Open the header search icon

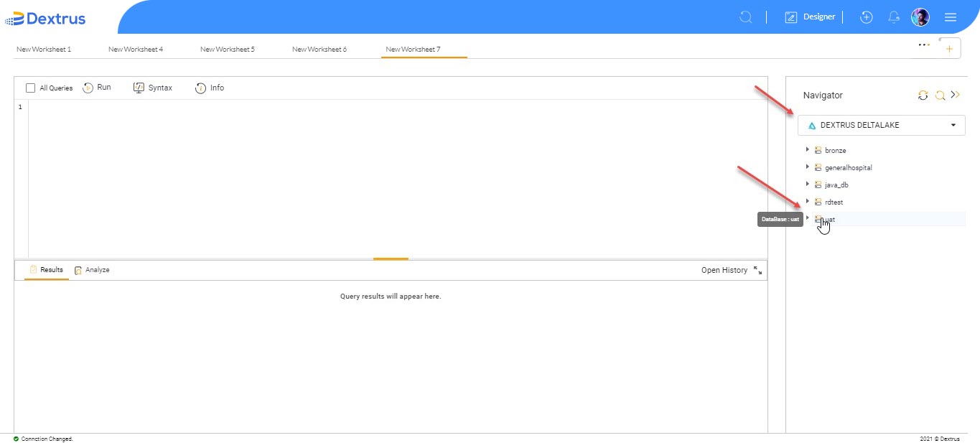tap(746, 17)
